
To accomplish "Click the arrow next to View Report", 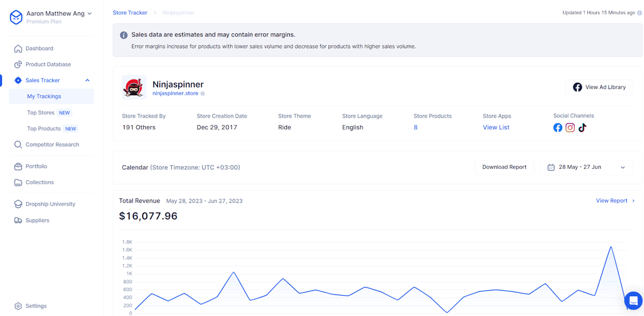I will click(x=633, y=200).
